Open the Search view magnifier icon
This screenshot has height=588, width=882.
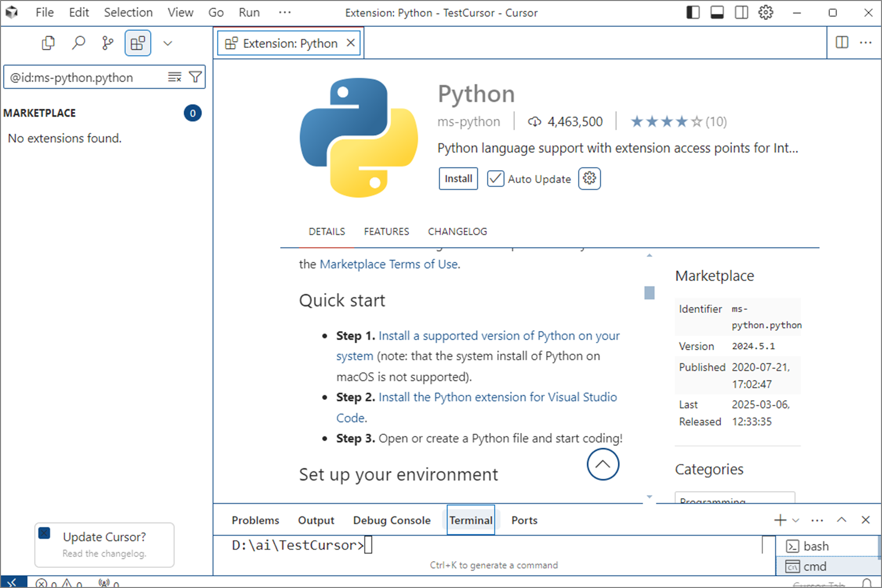click(x=78, y=43)
